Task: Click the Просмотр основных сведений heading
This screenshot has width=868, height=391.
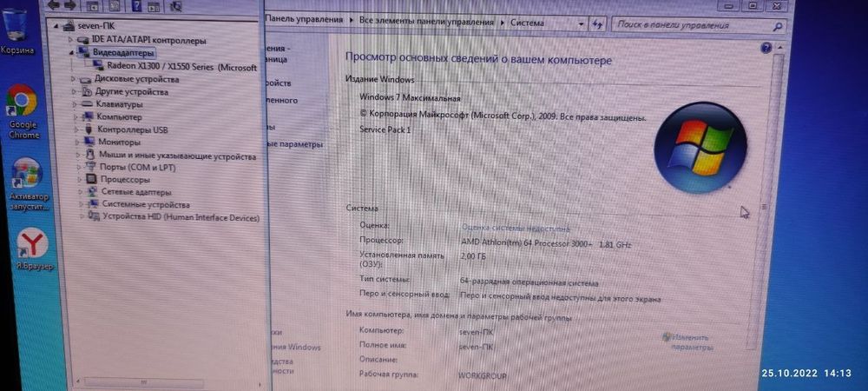Action: (478, 58)
